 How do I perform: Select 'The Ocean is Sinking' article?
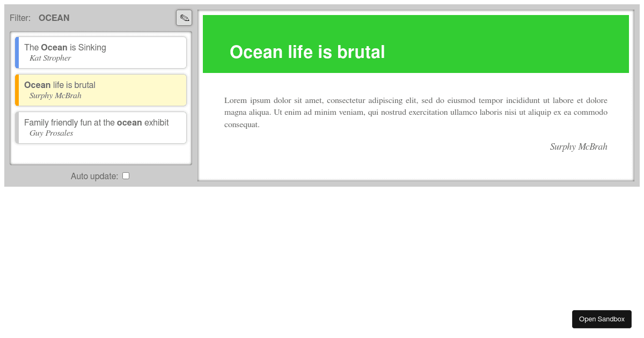[x=100, y=52]
